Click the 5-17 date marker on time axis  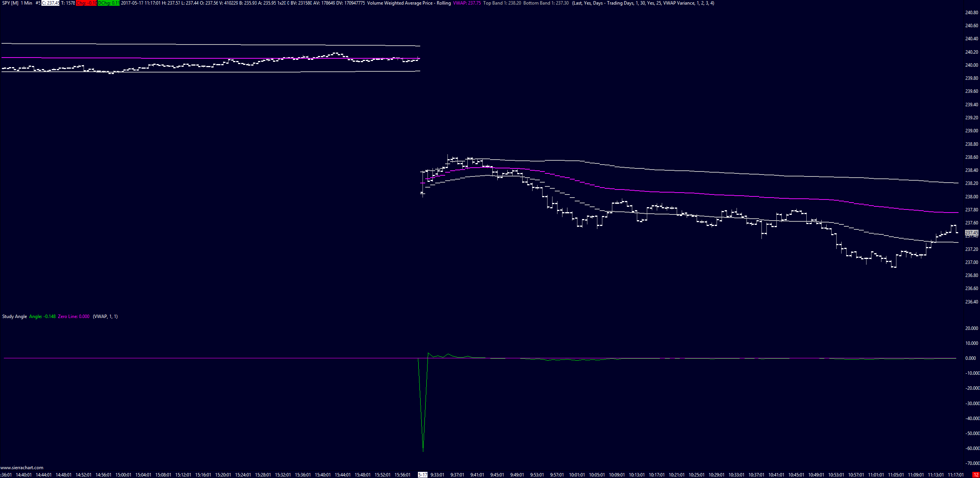pos(423,475)
